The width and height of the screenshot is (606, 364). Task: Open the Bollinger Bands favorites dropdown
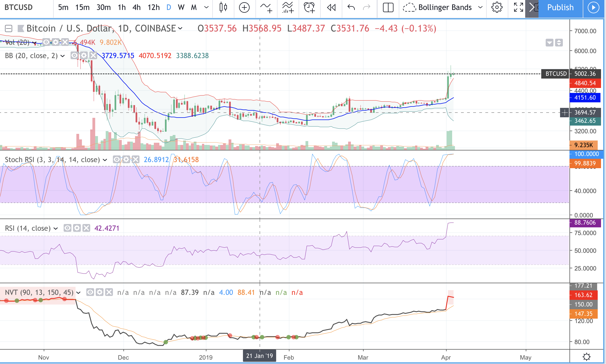pyautogui.click(x=481, y=7)
